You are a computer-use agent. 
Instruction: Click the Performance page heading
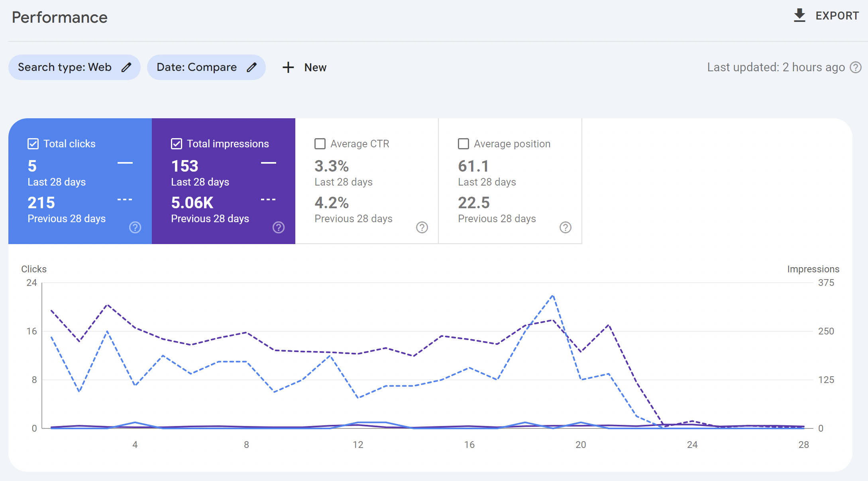point(60,18)
